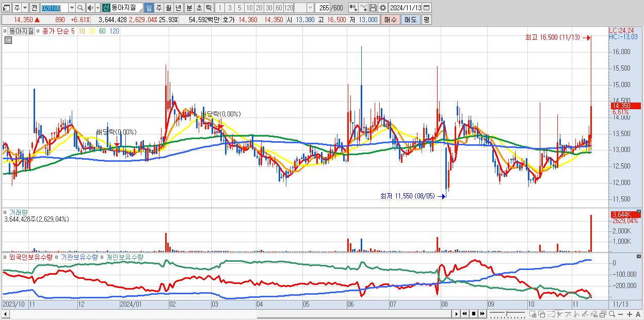Edit the date field 2024/11/13

click(x=406, y=8)
